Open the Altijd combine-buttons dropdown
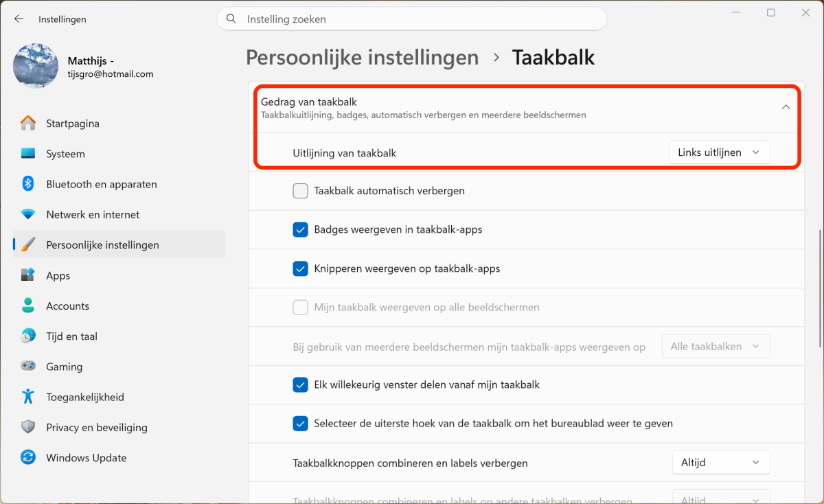The width and height of the screenshot is (824, 504). [720, 463]
